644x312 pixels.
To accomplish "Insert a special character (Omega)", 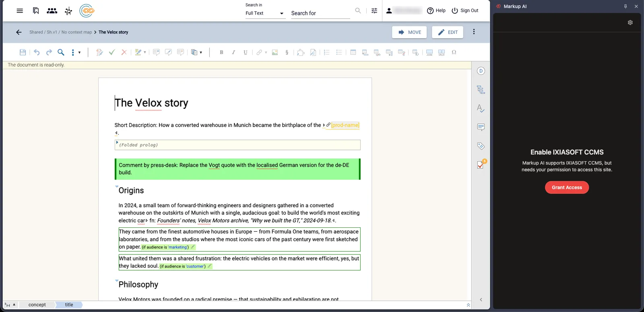I will (454, 52).
